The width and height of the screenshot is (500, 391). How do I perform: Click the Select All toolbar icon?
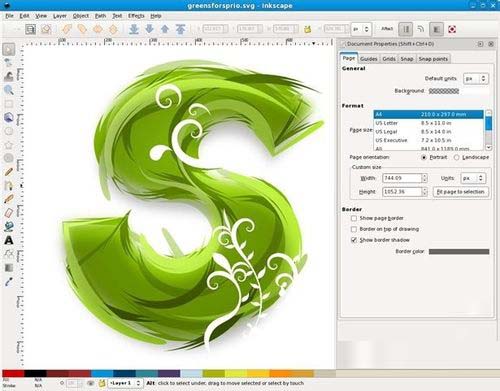pos(30,29)
